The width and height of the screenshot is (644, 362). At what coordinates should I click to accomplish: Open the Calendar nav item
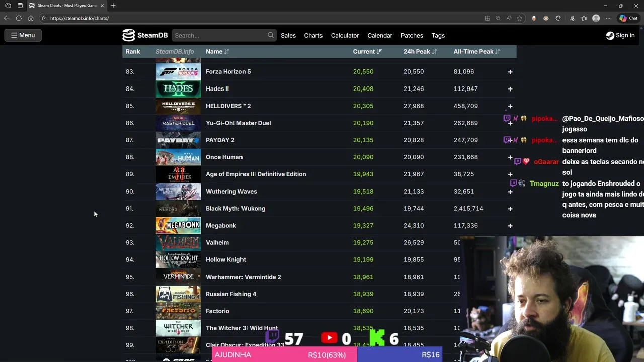coord(380,35)
